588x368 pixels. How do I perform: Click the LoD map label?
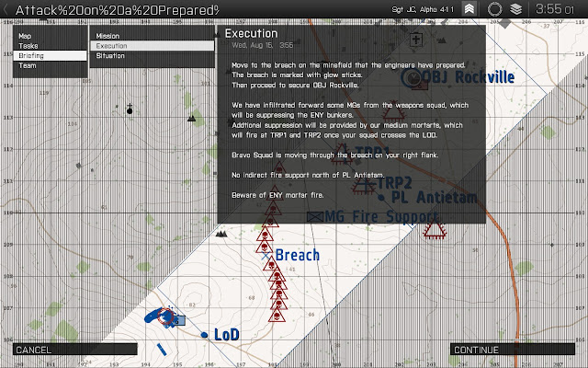click(227, 334)
